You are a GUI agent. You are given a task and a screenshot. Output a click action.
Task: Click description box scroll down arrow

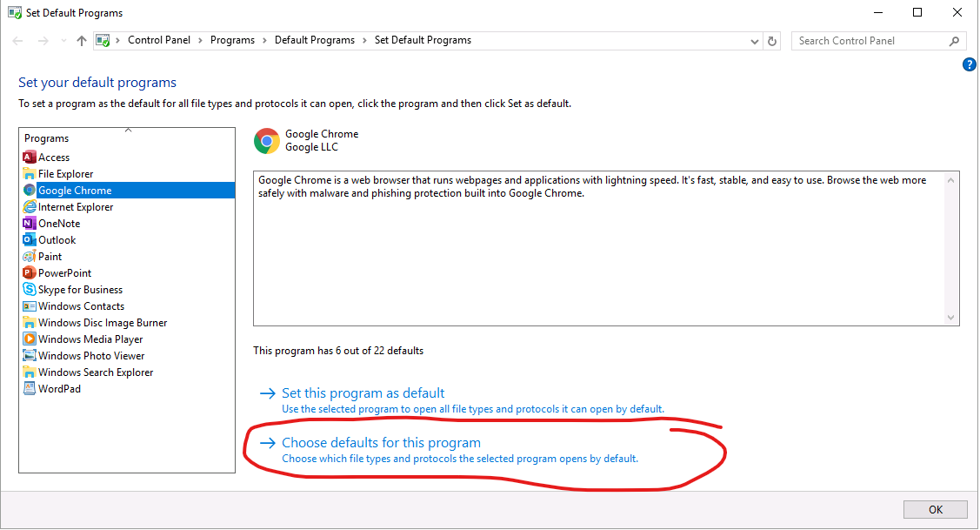pyautogui.click(x=950, y=318)
